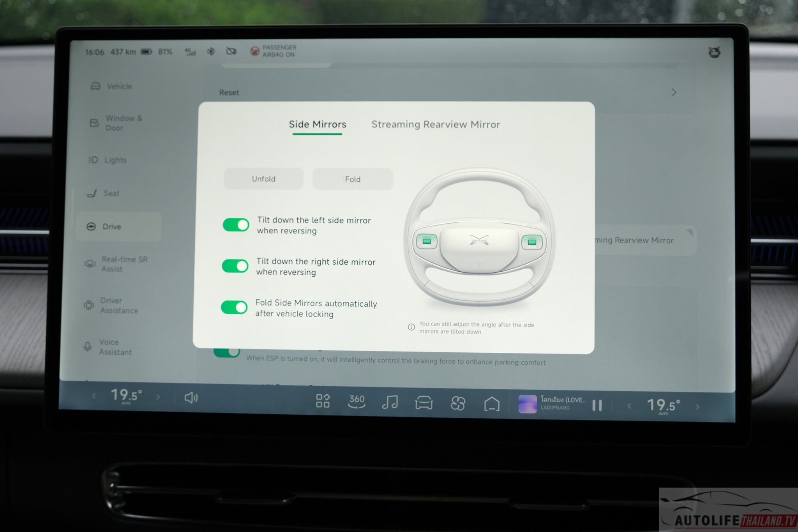Open the climate fan icon
The width and height of the screenshot is (798, 532).
point(458,403)
